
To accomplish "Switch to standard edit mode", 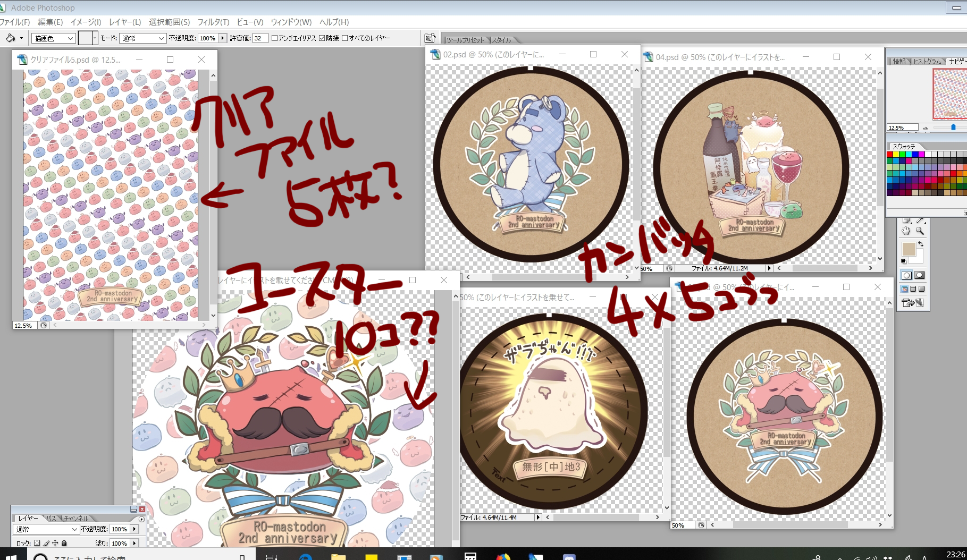I will (906, 275).
